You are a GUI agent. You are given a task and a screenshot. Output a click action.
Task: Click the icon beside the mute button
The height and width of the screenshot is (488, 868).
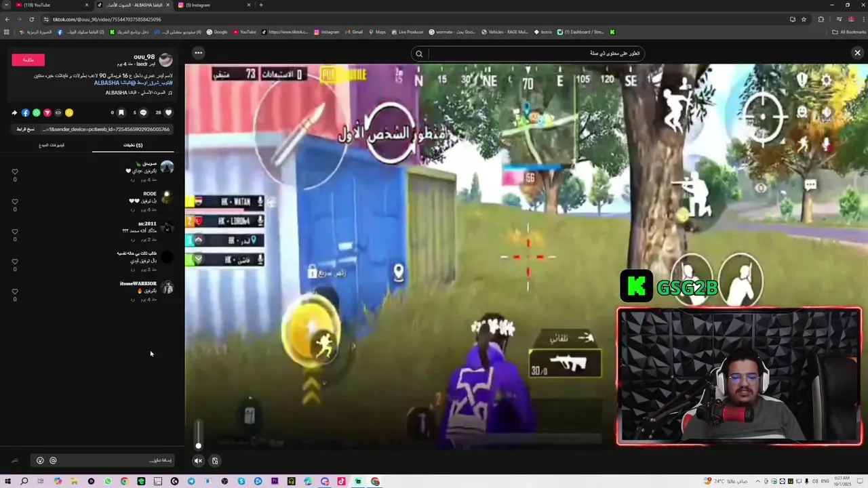pyautogui.click(x=215, y=461)
